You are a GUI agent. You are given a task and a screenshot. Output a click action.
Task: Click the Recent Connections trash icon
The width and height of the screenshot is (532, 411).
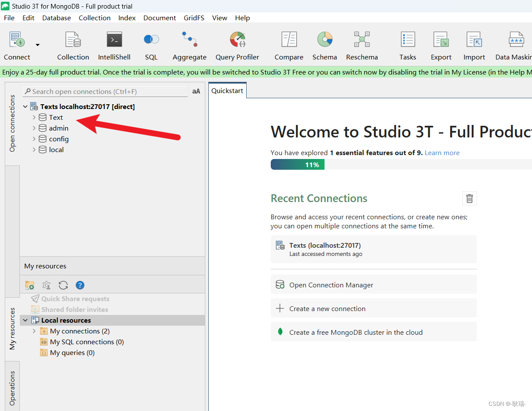tap(470, 198)
